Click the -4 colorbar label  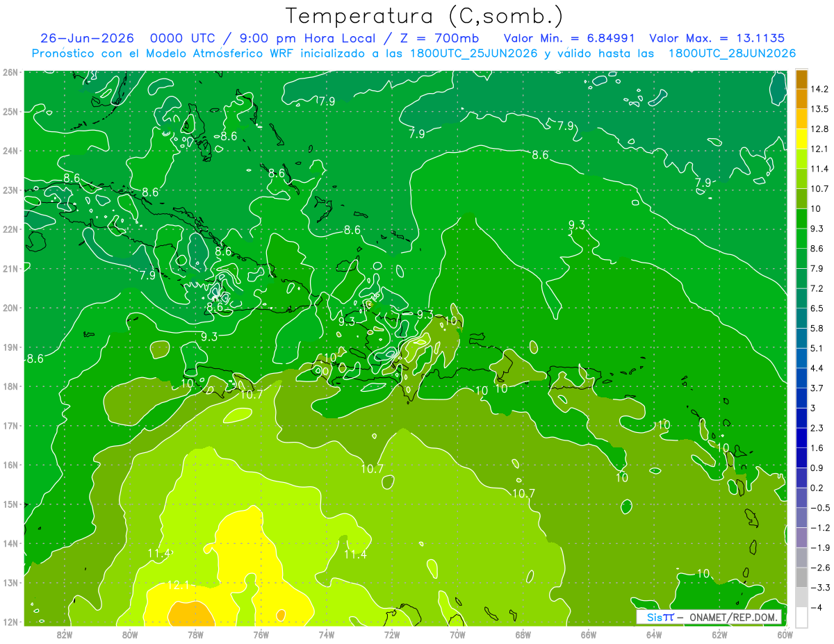[x=816, y=608]
